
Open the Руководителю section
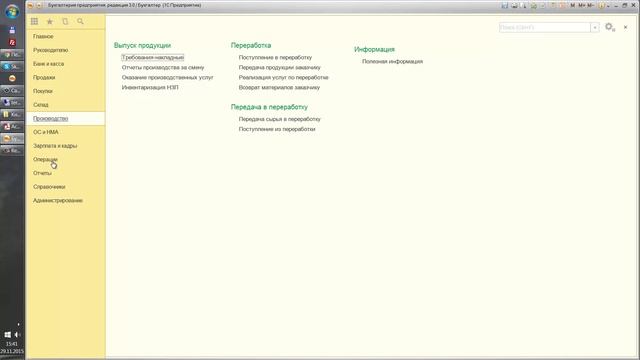click(x=51, y=50)
